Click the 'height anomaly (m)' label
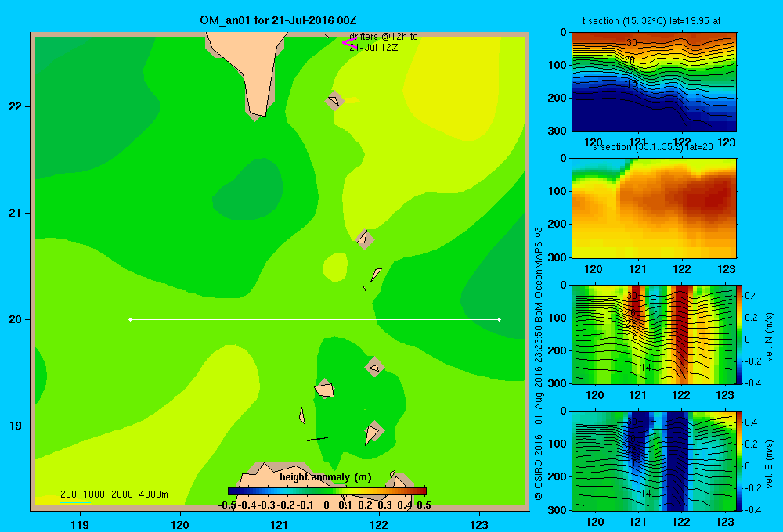The image size is (783, 532). click(326, 477)
